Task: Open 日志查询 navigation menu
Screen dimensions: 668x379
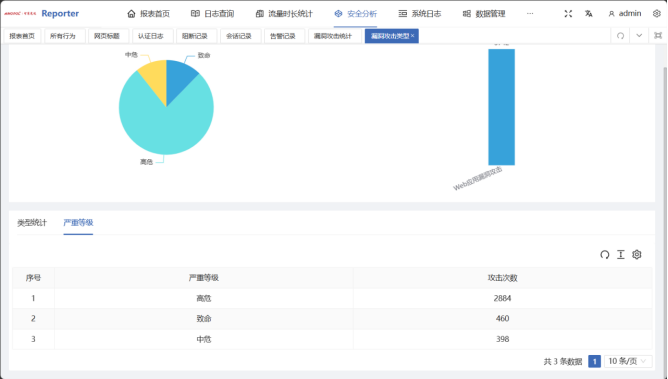Action: [x=212, y=14]
